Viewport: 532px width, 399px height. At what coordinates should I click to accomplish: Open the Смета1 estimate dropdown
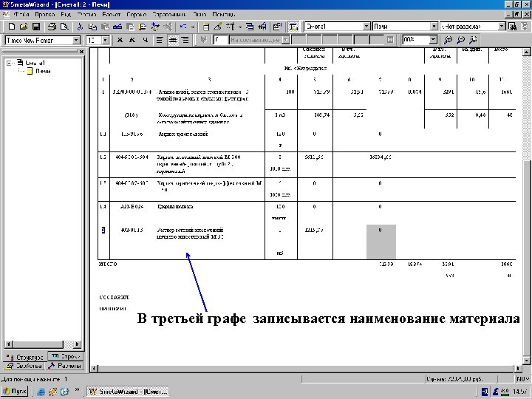point(366,27)
